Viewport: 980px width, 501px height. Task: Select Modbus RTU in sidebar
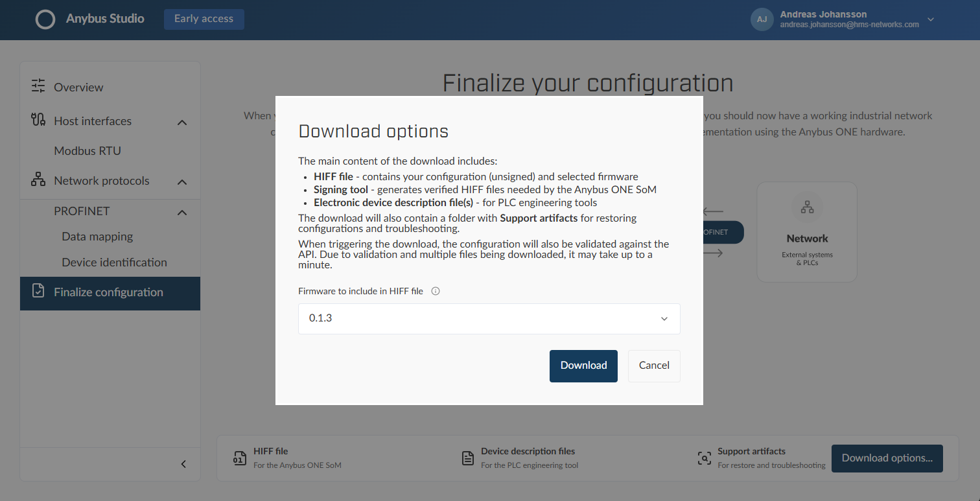(x=87, y=150)
